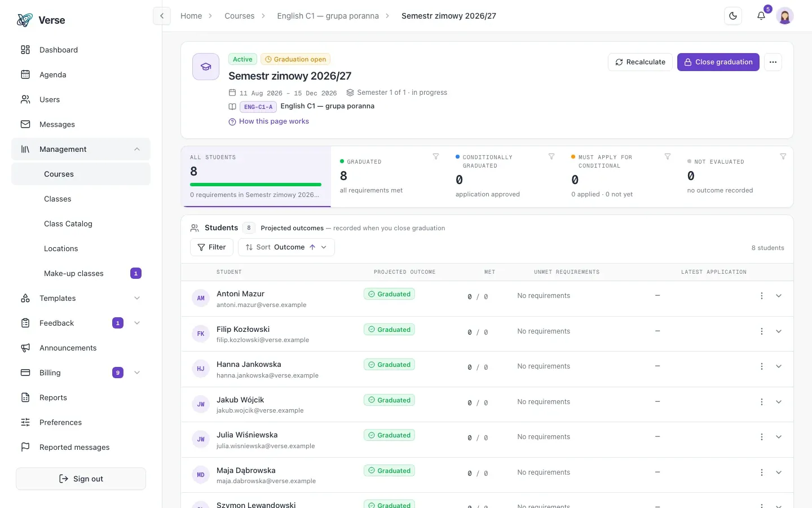This screenshot has width=812, height=508.
Task: Click the Projected Outcome column header
Action: [405, 272]
